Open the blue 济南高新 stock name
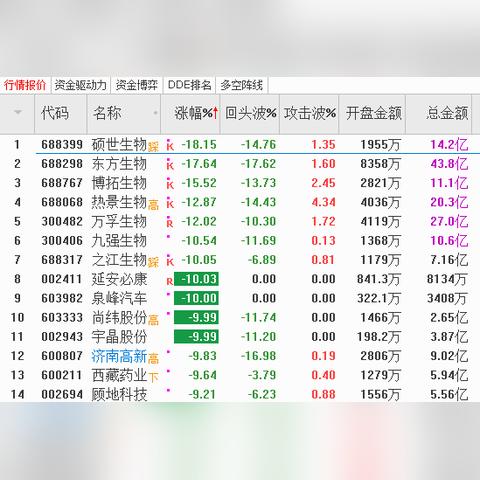The width and height of the screenshot is (480, 480). (x=119, y=356)
